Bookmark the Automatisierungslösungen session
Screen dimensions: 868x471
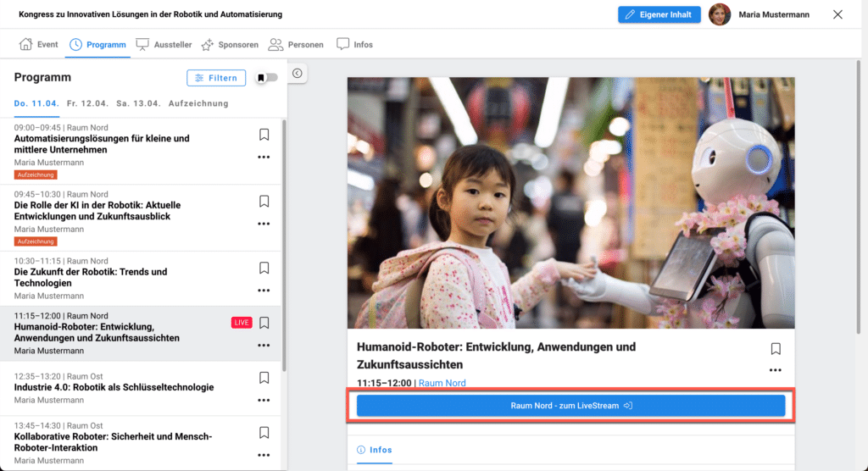tap(264, 135)
